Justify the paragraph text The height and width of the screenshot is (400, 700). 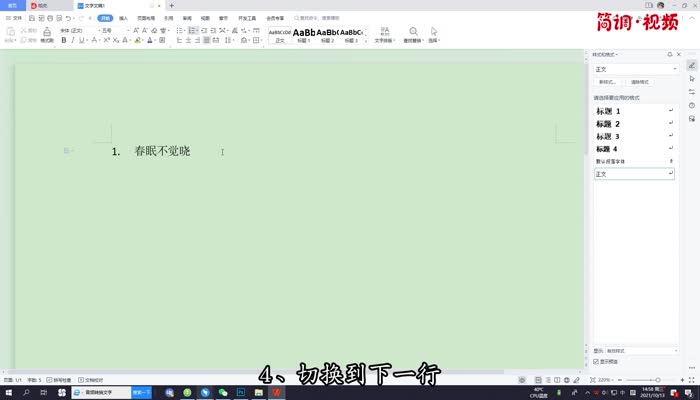206,40
